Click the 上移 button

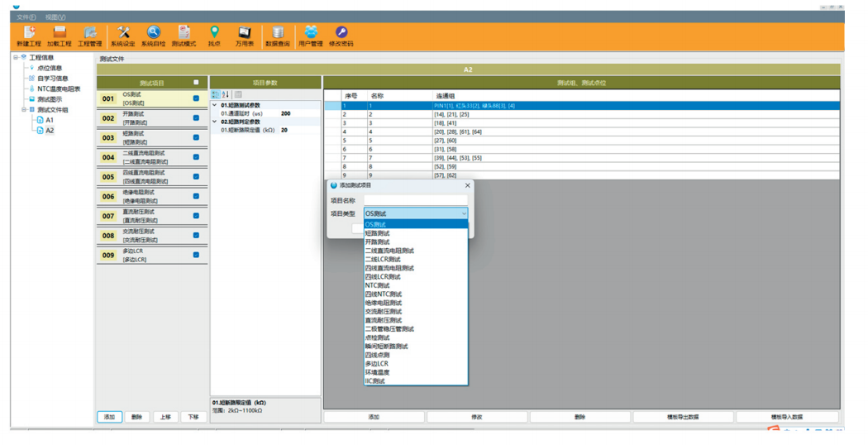point(165,417)
